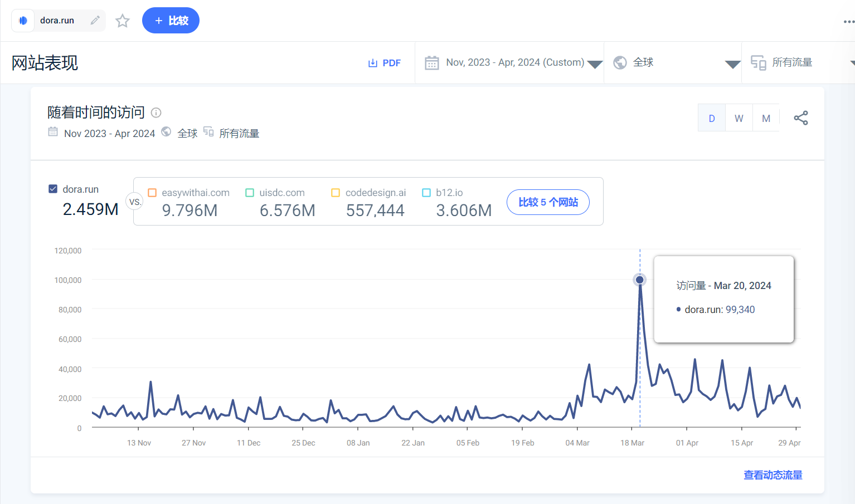Click the 6.576M uisdc.com value
Image resolution: width=855 pixels, height=504 pixels.
288,211
